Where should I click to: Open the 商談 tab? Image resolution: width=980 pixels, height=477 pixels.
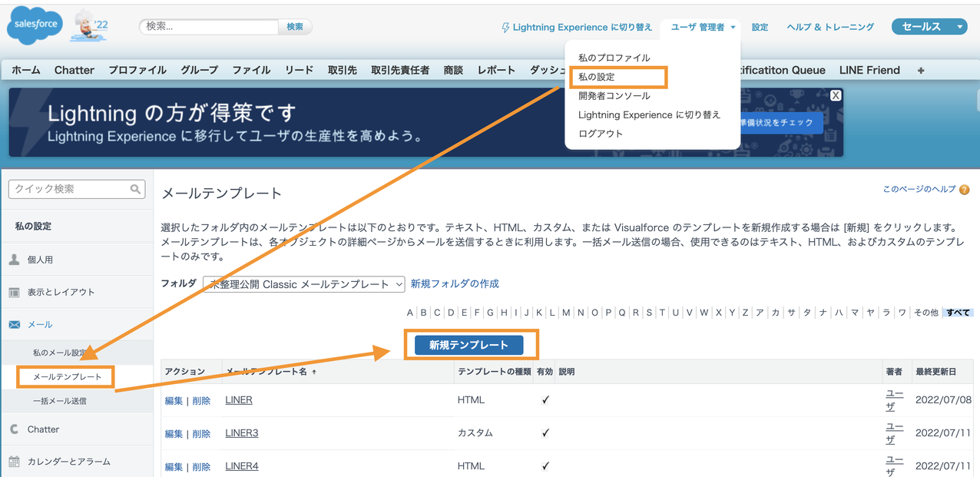[453, 70]
